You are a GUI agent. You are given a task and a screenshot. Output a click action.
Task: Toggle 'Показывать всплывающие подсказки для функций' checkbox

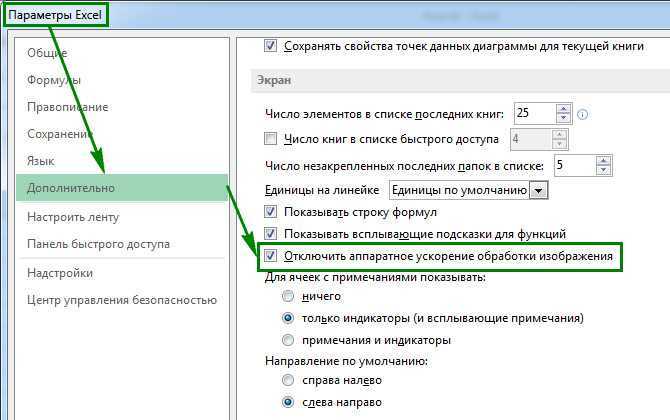coord(270,233)
